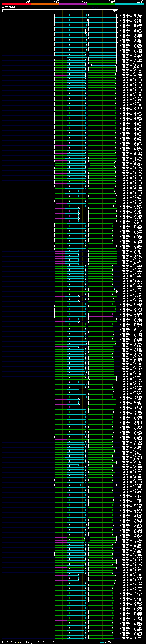Image resolution: width=146 pixels, height=644 pixels.
Task: Click the label UniRef100_C5WMN2
Action: point(131,45)
